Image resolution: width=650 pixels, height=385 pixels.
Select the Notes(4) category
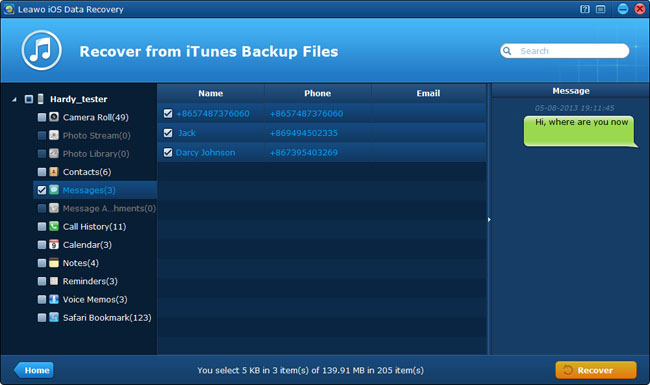click(x=81, y=263)
